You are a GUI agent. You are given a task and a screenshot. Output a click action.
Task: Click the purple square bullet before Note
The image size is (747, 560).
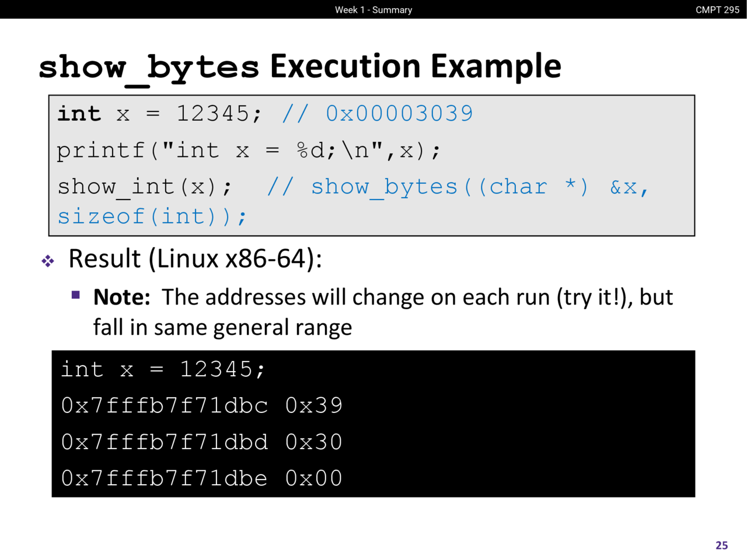[76, 295]
